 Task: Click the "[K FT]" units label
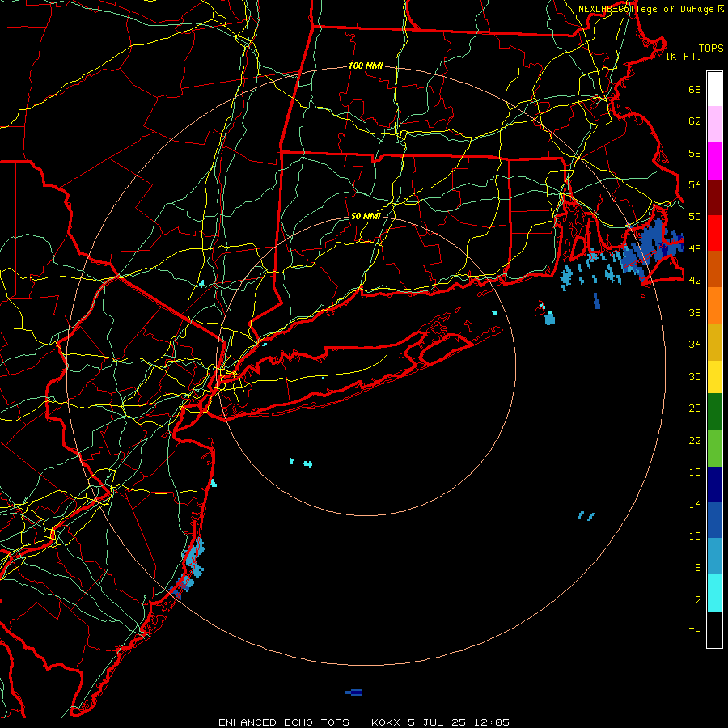click(x=684, y=57)
